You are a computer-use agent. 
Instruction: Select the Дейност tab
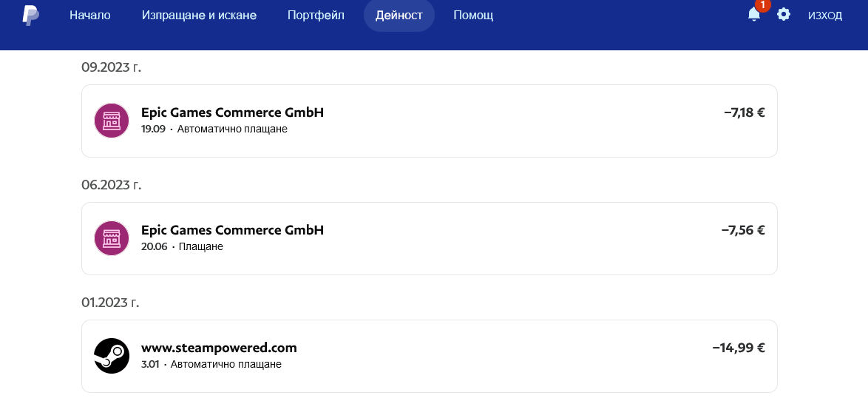coord(399,16)
